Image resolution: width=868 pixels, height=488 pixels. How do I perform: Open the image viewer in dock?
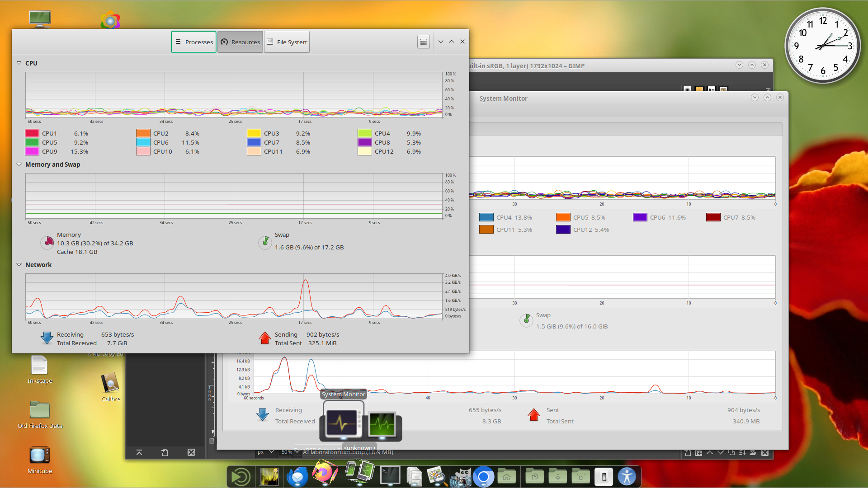tap(437, 477)
